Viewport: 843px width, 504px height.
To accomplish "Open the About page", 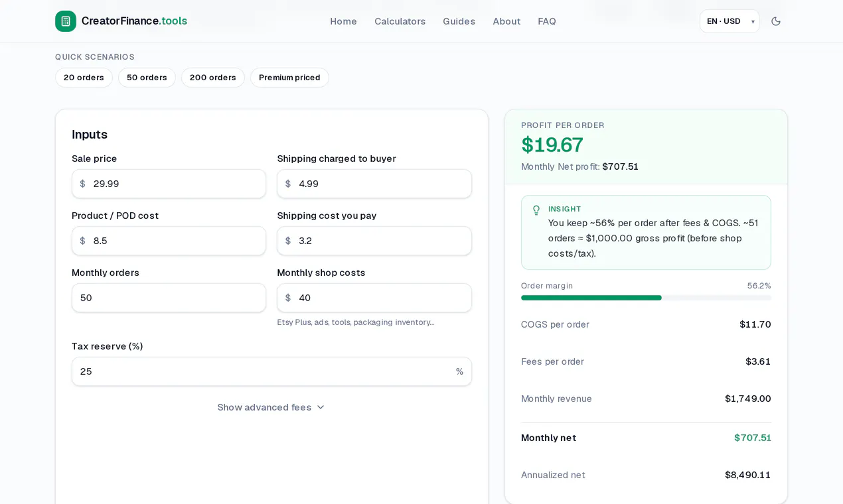I will click(x=506, y=21).
